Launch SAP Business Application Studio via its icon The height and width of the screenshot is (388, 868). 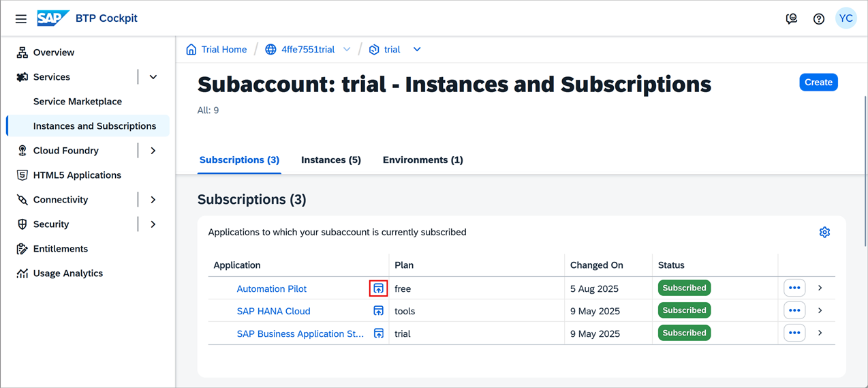[379, 333]
